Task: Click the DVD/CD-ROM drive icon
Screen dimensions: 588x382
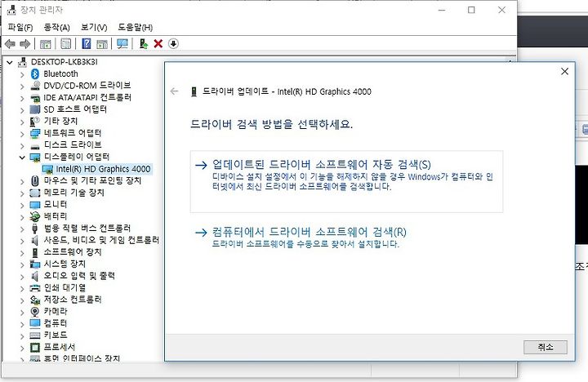Action: click(35, 86)
